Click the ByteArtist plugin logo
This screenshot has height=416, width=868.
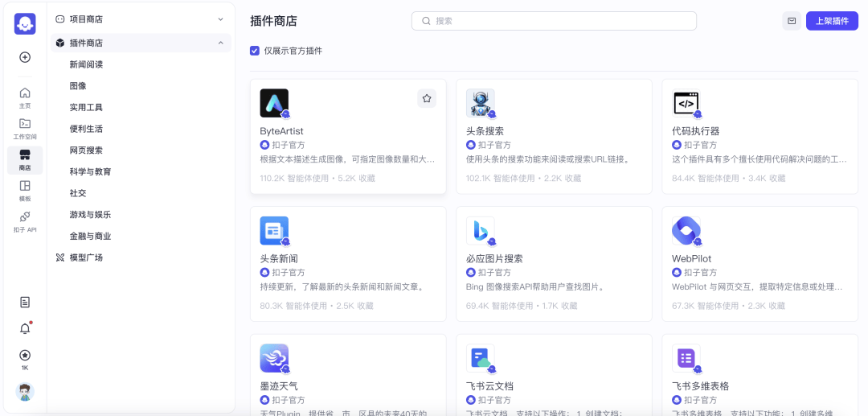pos(274,103)
